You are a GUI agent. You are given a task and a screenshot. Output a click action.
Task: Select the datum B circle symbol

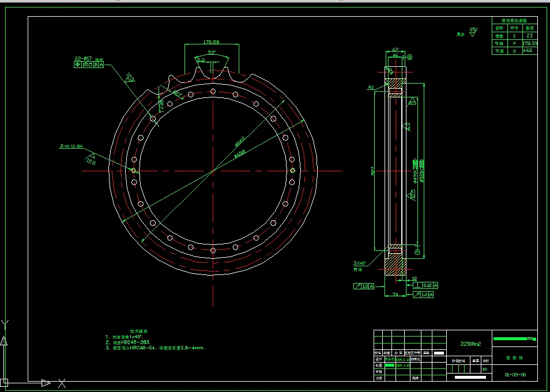(409, 57)
